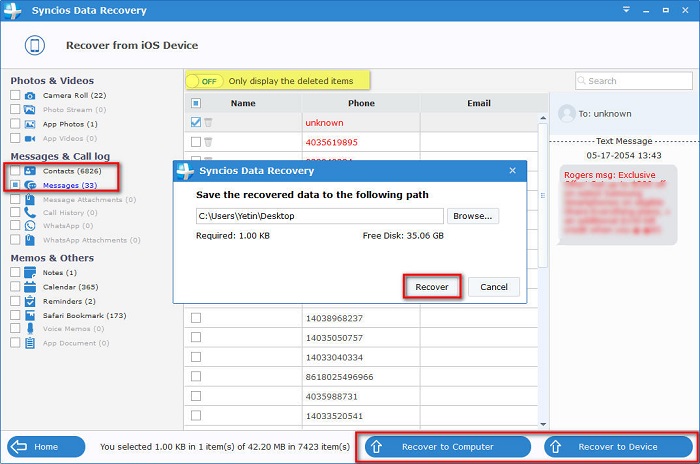Click the iOS device icon in header
This screenshot has width=700, height=464.
tap(35, 45)
